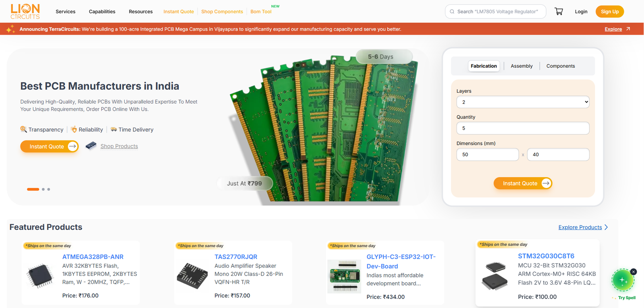The height and width of the screenshot is (308, 644).
Task: Click the sparkle icon in announcement bar
Action: pos(10,29)
